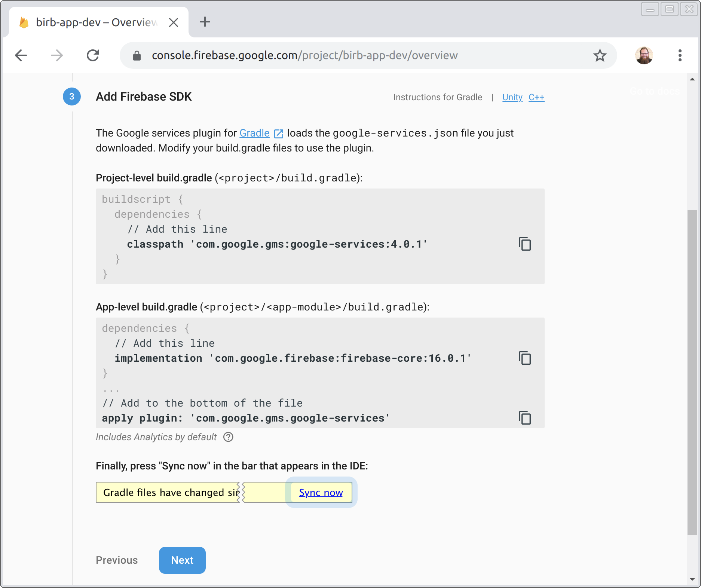Click Sync now in the IDE bar mockup
This screenshot has height=588, width=701.
pos(321,493)
